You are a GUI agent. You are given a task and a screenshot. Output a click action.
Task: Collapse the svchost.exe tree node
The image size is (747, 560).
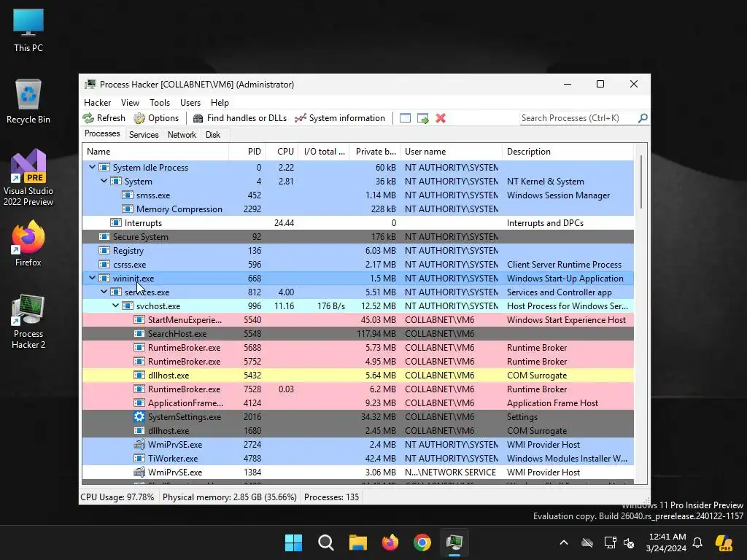coord(115,306)
